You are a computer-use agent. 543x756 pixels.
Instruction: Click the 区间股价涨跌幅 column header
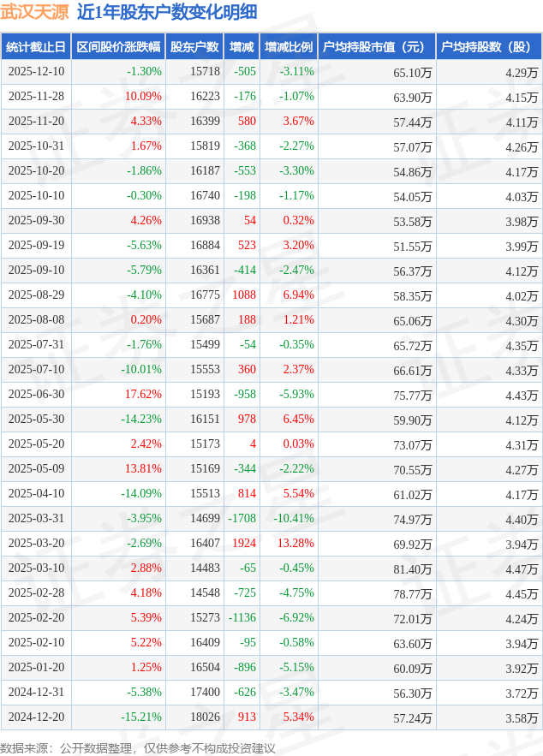click(118, 47)
